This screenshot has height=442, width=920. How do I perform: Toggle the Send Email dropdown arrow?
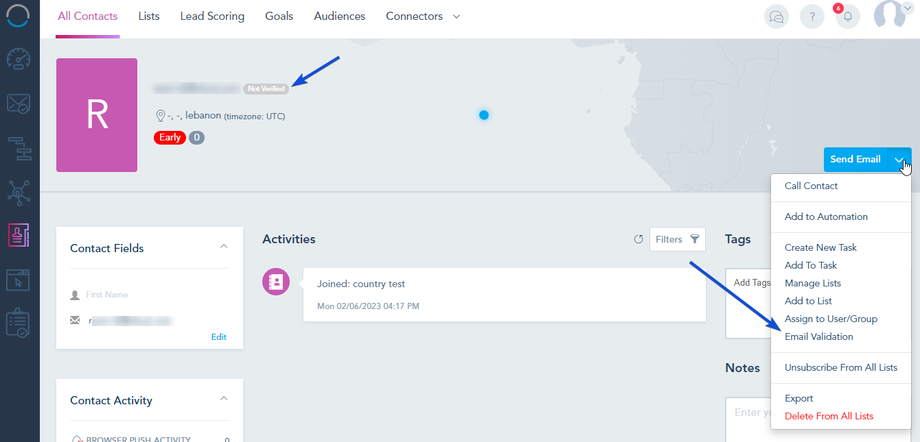[900, 160]
